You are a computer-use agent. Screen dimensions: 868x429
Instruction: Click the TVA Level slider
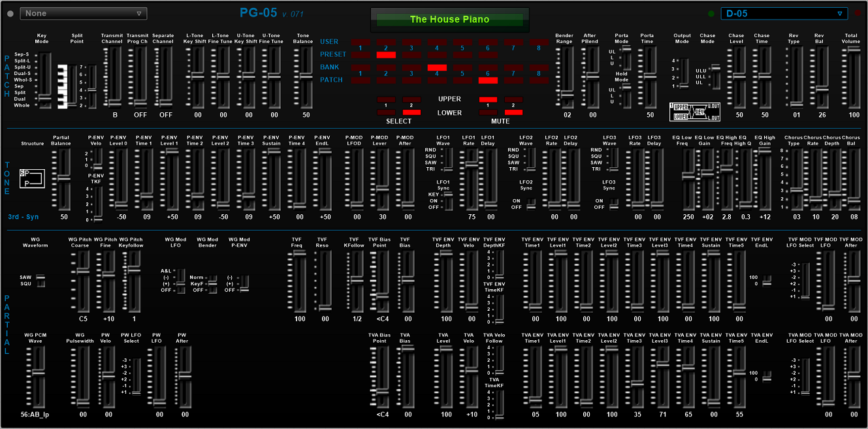point(446,376)
